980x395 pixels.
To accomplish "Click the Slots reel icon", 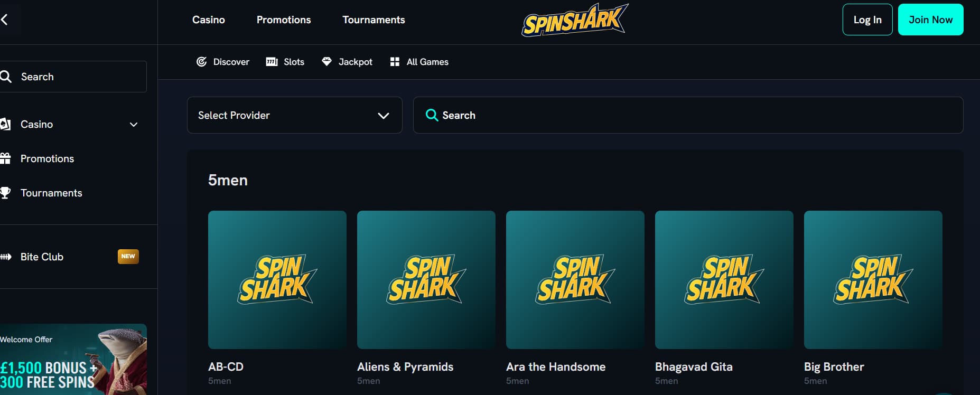I will (x=272, y=62).
